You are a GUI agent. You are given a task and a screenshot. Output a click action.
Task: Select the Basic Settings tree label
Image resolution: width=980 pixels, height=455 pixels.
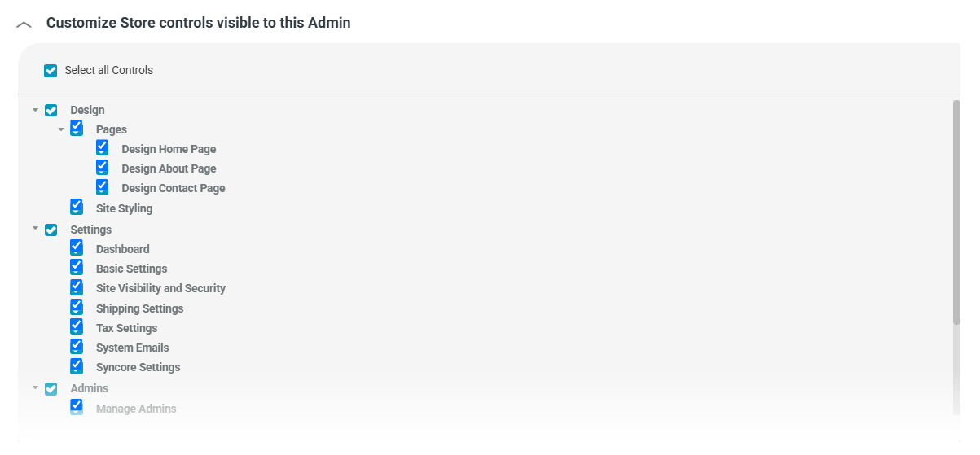coord(131,269)
